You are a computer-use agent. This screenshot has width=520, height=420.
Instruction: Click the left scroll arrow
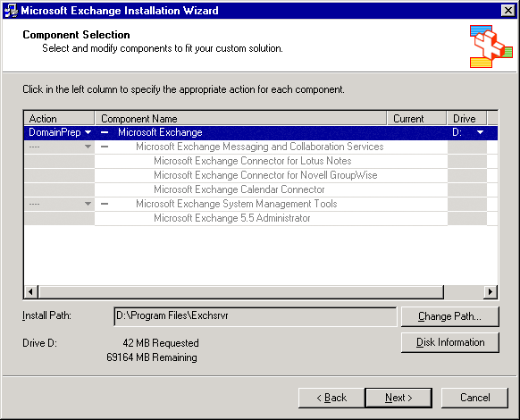(x=31, y=292)
